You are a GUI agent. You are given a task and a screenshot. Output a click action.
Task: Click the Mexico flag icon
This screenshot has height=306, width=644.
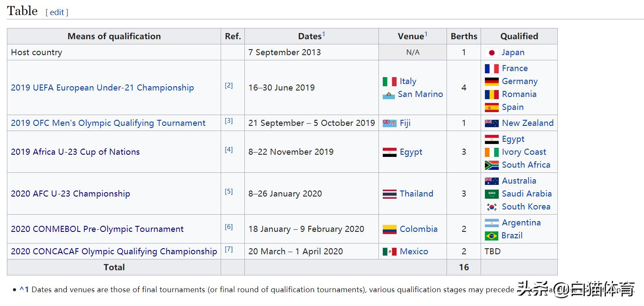coord(389,252)
